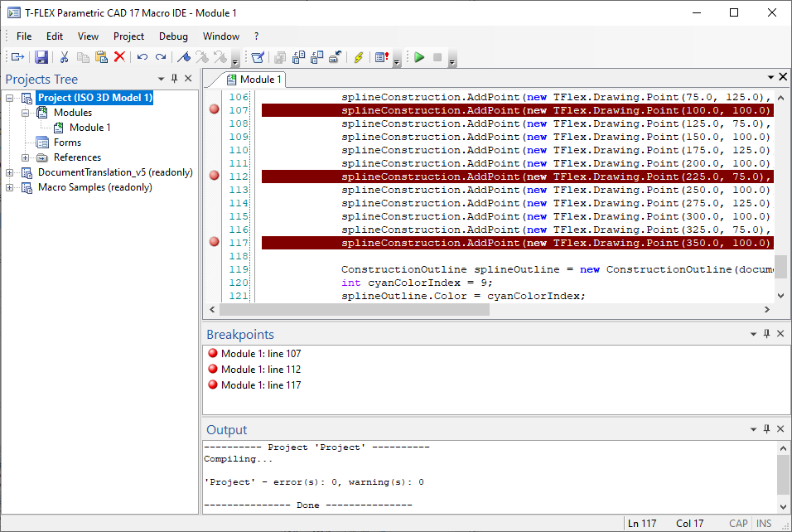
Task: Open Output panel options dropdown arrow
Action: coord(753,429)
